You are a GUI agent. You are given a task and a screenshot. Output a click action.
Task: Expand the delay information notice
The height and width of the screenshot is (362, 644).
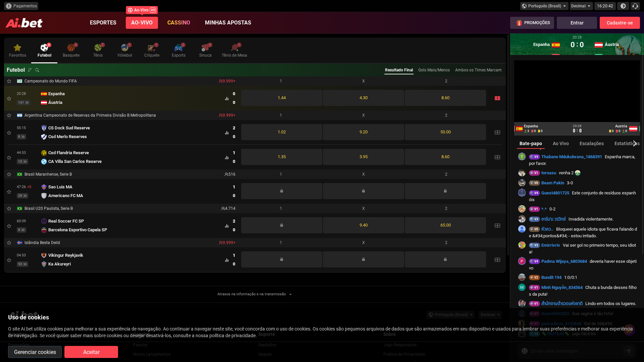click(255, 294)
